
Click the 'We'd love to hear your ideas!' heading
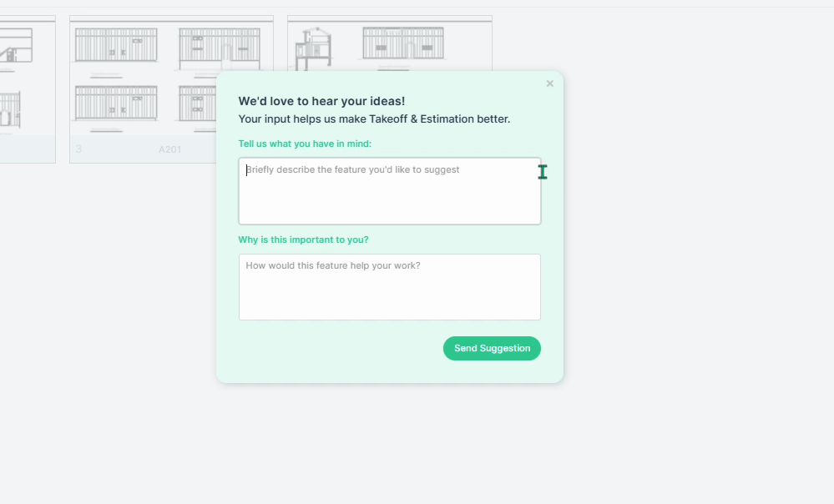(x=321, y=101)
